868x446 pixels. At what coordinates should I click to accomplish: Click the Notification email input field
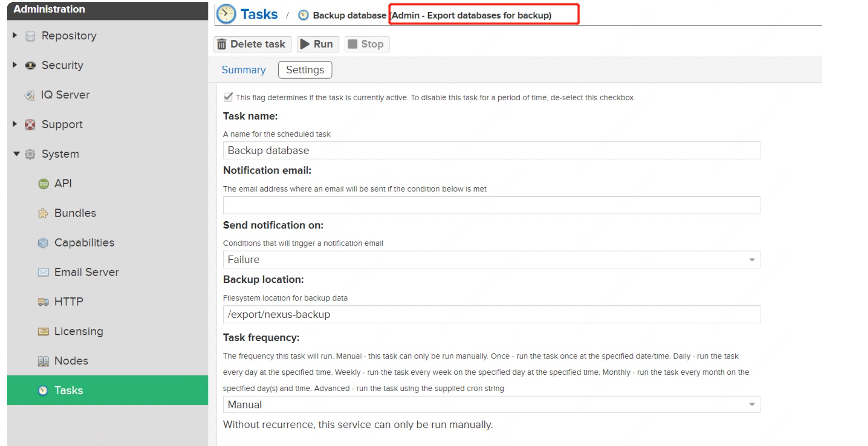491,205
